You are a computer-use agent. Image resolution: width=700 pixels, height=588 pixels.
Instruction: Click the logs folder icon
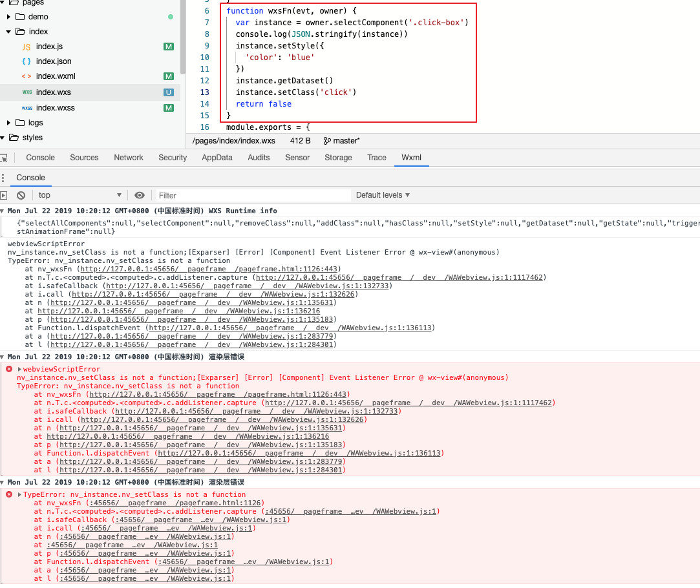(x=20, y=122)
